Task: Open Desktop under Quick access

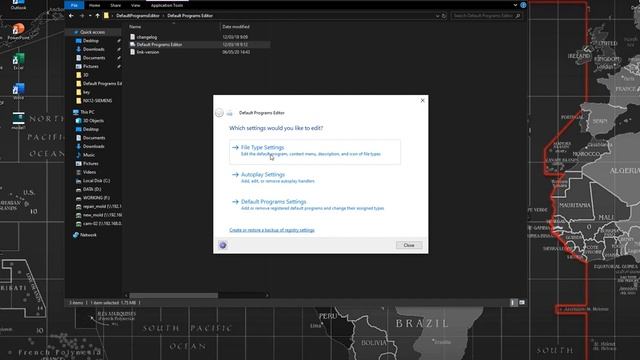Action: (x=91, y=41)
